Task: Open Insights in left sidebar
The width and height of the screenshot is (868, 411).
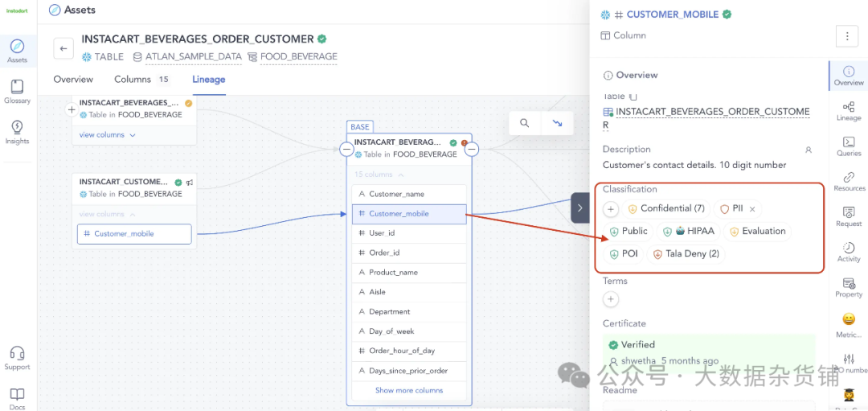Action: [x=17, y=131]
